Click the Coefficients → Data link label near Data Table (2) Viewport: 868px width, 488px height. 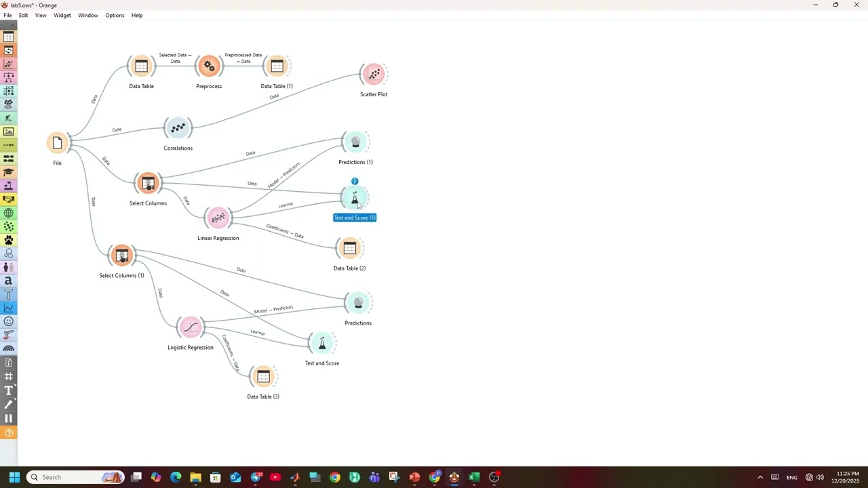click(285, 231)
